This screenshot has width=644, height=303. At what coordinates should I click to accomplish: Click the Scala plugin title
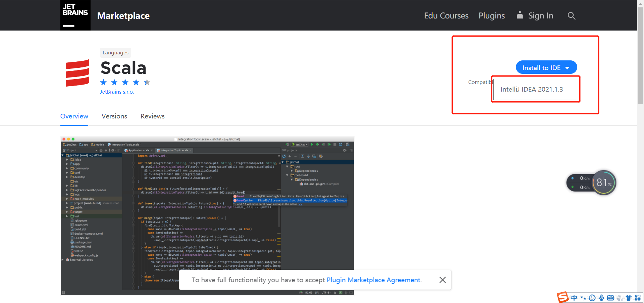coord(123,68)
